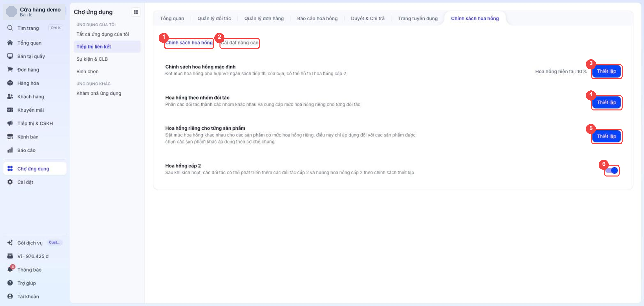The image size is (644, 306).
Task: Open the Quản lý đơn hàng tab
Action: click(264, 18)
